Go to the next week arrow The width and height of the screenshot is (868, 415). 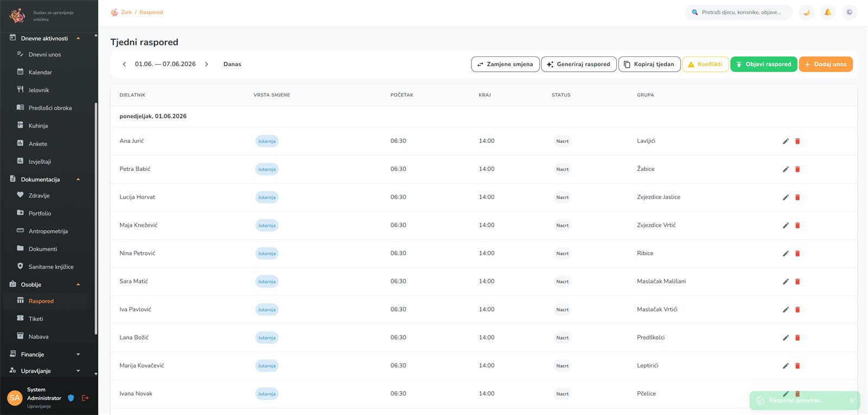pos(207,64)
